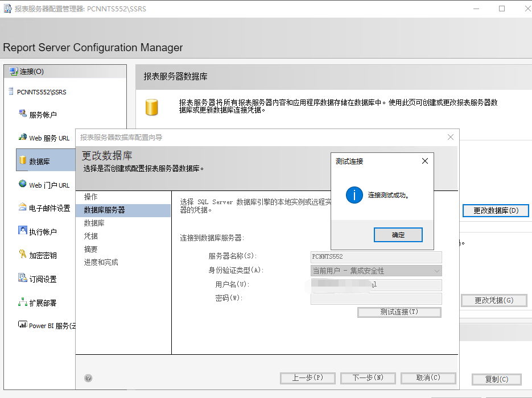Click the app icon in the title bar
Screen dimensions: 532x398
pyautogui.click(x=7, y=9)
